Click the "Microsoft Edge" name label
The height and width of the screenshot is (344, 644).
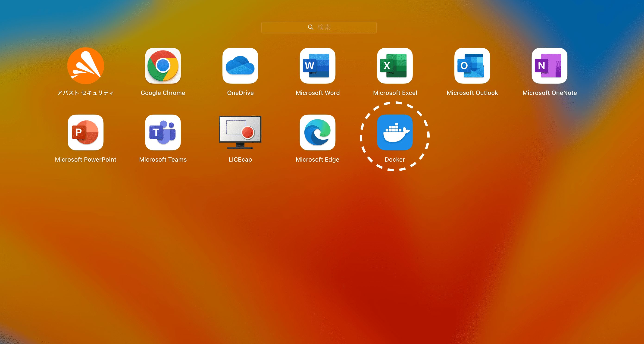(318, 159)
